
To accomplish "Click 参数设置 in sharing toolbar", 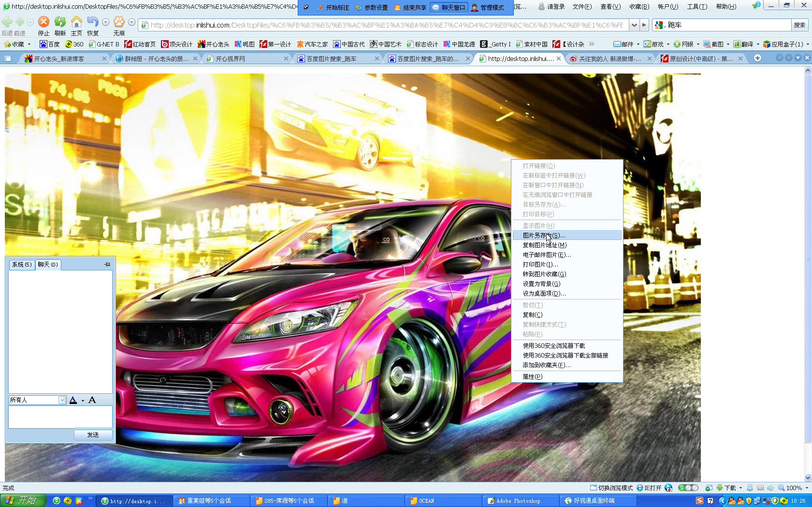I will (372, 7).
